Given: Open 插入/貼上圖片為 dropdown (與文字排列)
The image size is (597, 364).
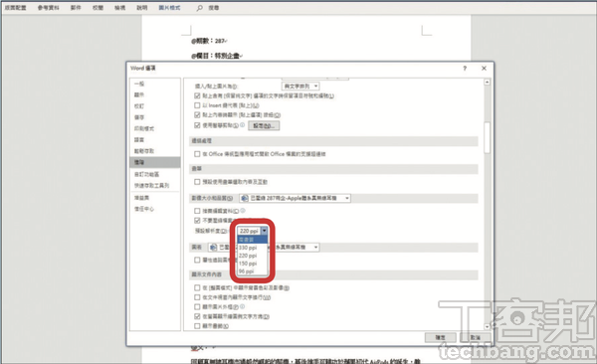Looking at the screenshot, I should [x=300, y=87].
